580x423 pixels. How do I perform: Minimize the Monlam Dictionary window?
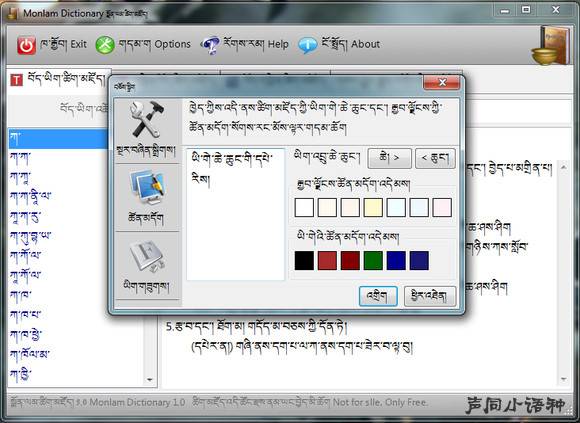coord(505,10)
